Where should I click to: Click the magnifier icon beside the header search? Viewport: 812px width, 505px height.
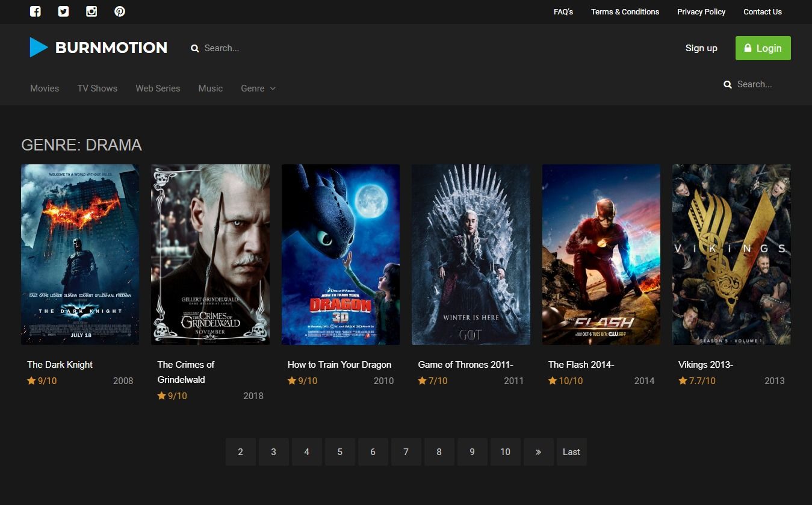[x=195, y=49]
